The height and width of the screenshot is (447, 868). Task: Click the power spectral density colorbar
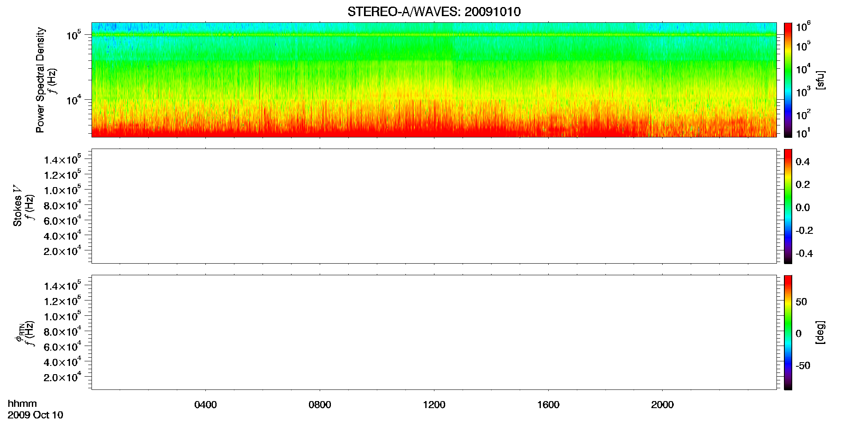point(788,80)
